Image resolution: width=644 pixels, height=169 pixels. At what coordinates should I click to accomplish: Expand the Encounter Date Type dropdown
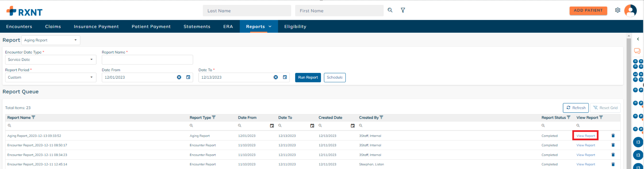[x=51, y=60]
